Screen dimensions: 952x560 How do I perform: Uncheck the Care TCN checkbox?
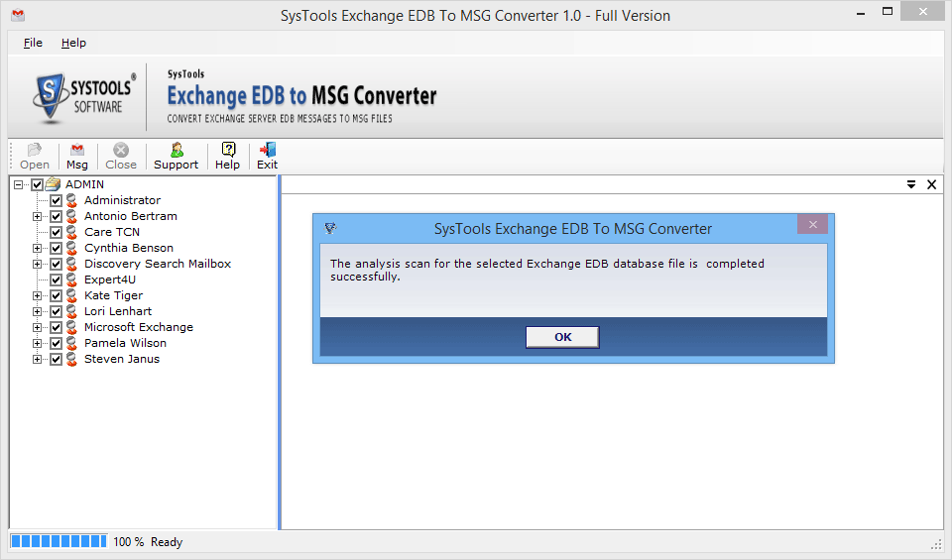56,232
